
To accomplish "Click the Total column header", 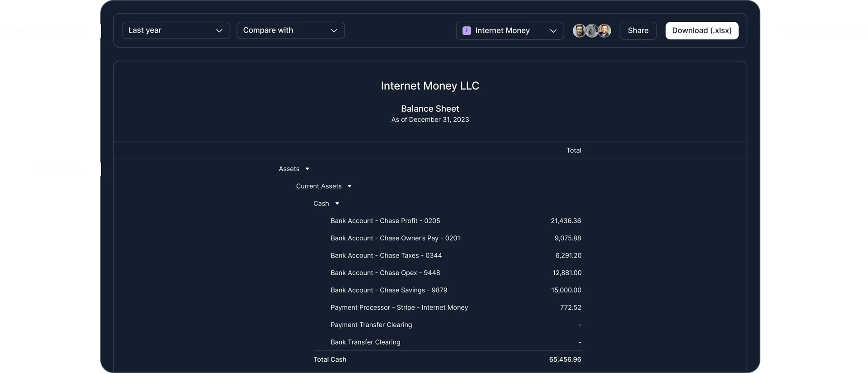I will tap(574, 150).
